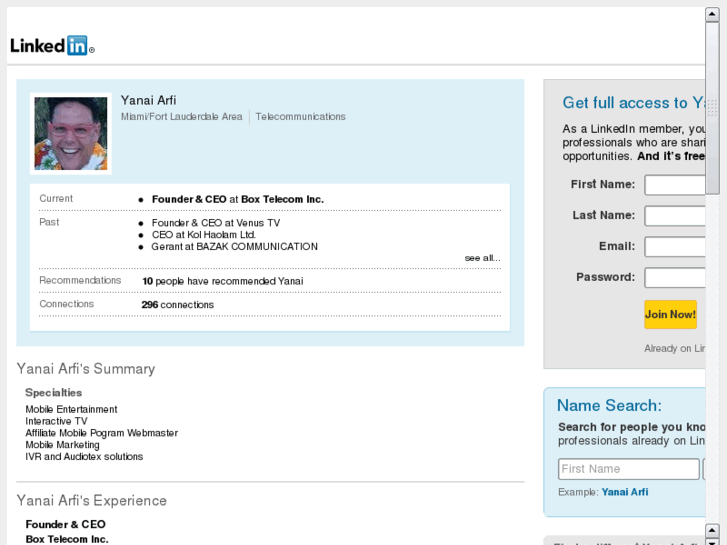Focus the Password input field
The image size is (727, 545).
[675, 278]
